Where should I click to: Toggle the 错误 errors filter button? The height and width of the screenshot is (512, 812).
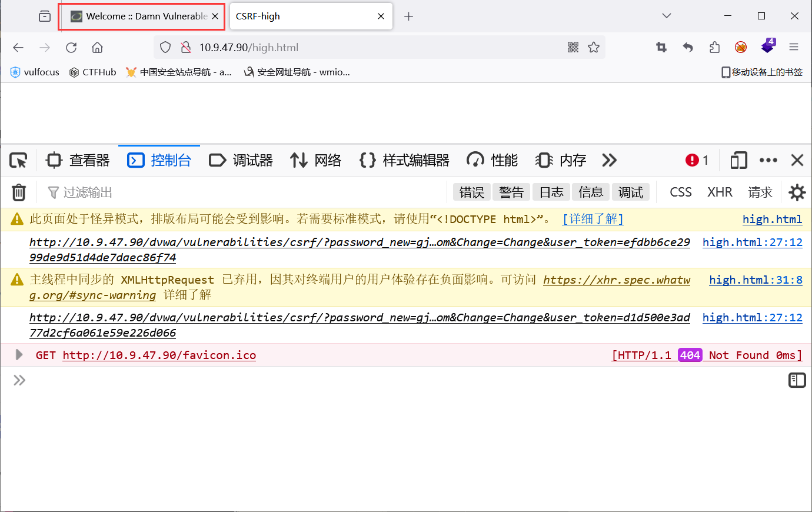[x=471, y=191]
